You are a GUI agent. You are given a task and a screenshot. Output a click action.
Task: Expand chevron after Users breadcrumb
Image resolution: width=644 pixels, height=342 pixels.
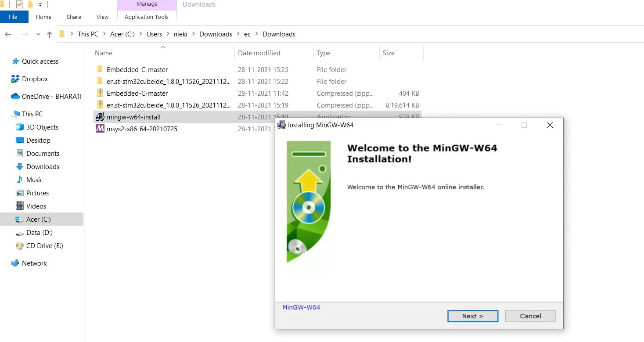pyautogui.click(x=168, y=34)
